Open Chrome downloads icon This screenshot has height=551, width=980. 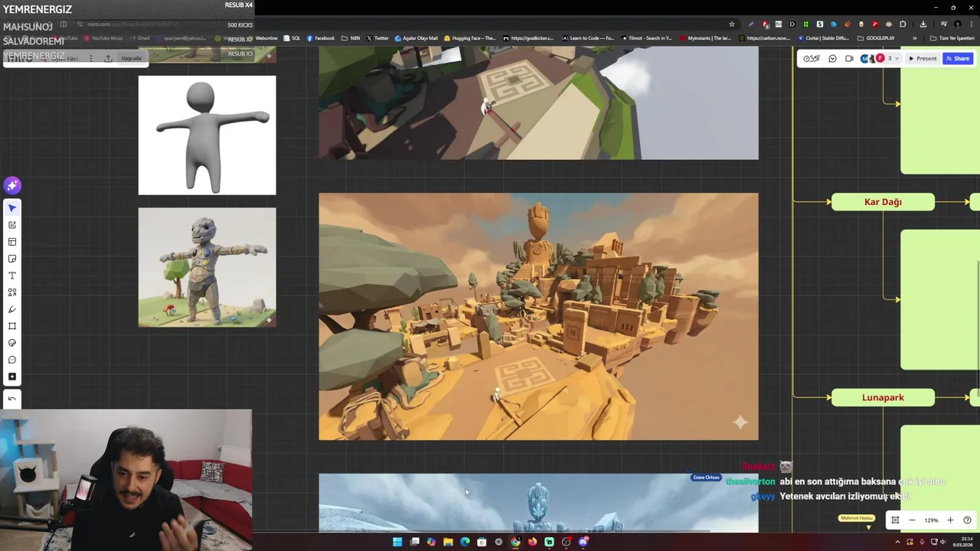923,24
